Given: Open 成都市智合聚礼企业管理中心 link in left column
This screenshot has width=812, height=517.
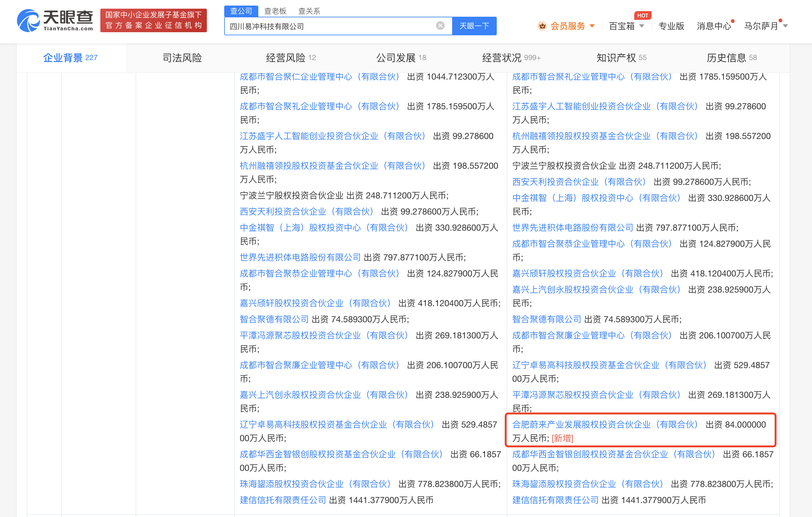Looking at the screenshot, I should point(319,106).
